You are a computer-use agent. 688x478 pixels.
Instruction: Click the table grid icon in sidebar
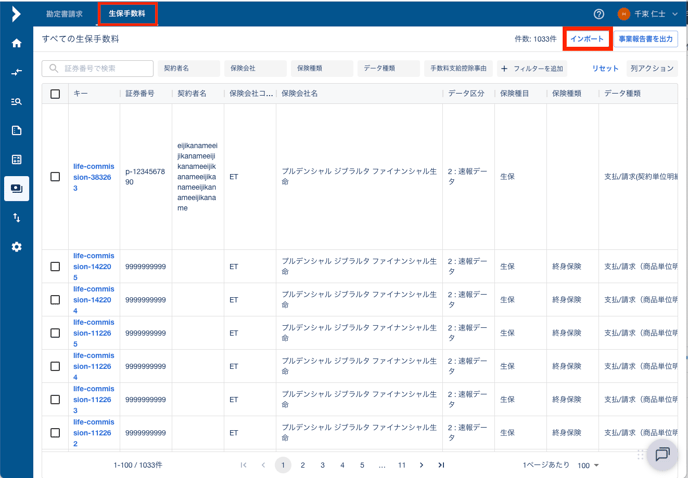click(16, 160)
